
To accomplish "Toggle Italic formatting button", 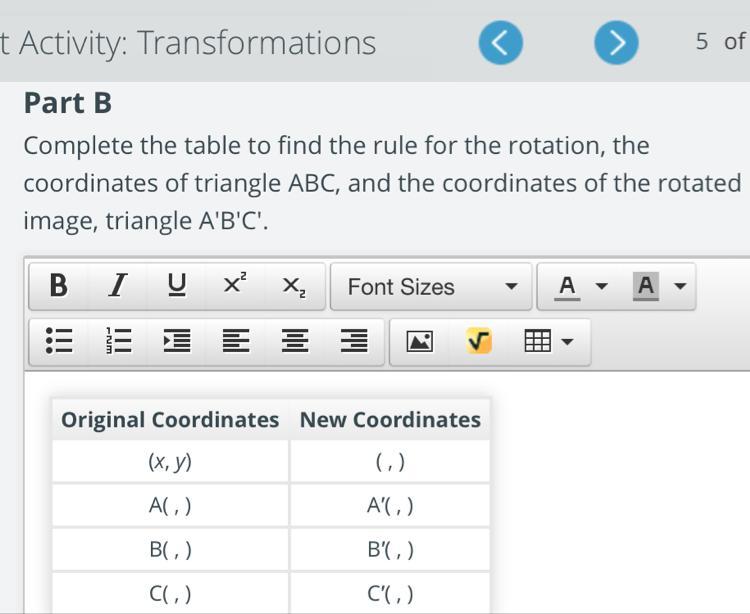I will (118, 286).
